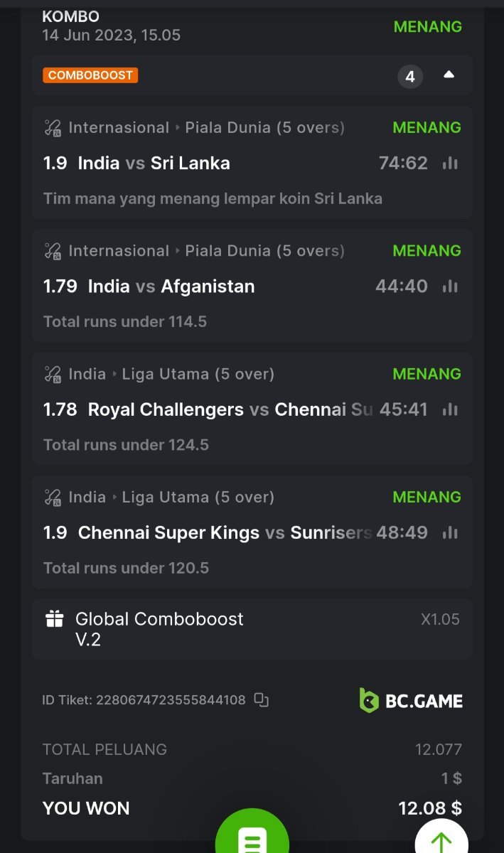Select Liga Utama league in third bet
This screenshot has width=504, height=853.
198,374
